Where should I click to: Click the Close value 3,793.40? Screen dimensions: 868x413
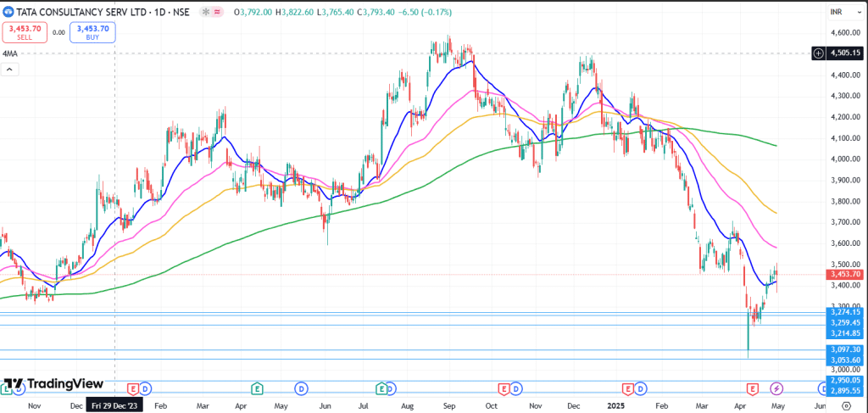[381, 12]
